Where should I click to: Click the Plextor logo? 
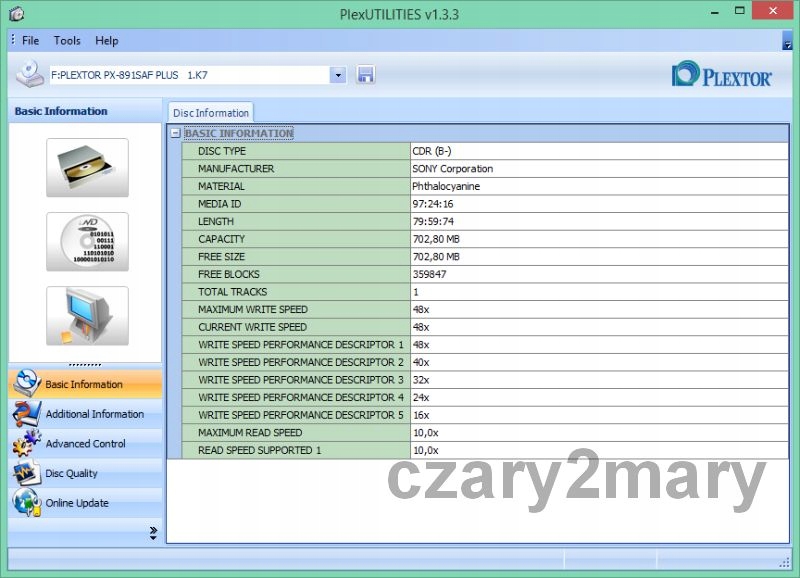[x=721, y=74]
